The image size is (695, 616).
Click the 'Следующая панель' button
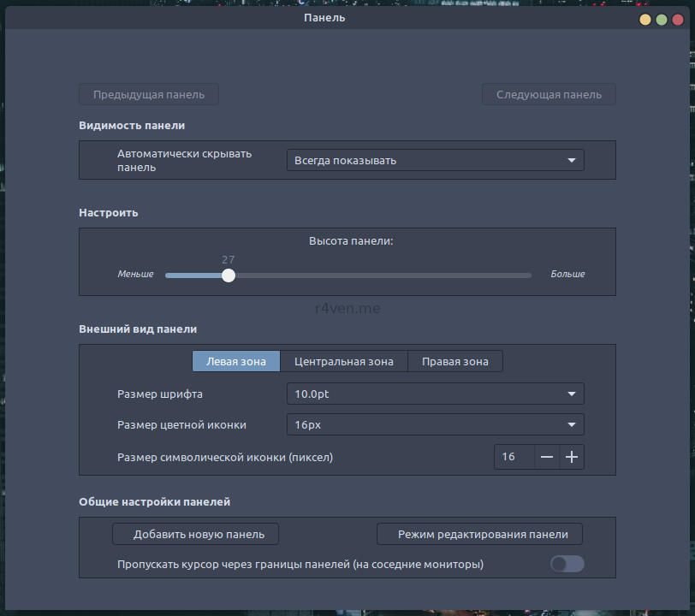(x=549, y=94)
